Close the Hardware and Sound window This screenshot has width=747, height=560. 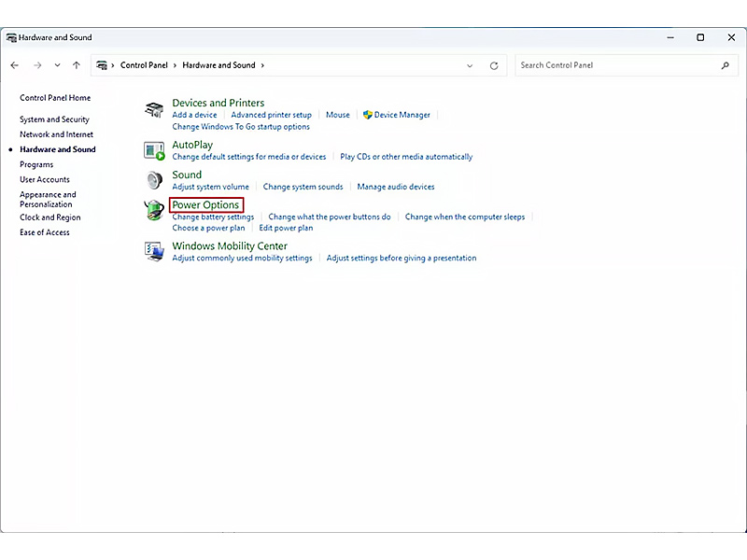[x=731, y=37]
